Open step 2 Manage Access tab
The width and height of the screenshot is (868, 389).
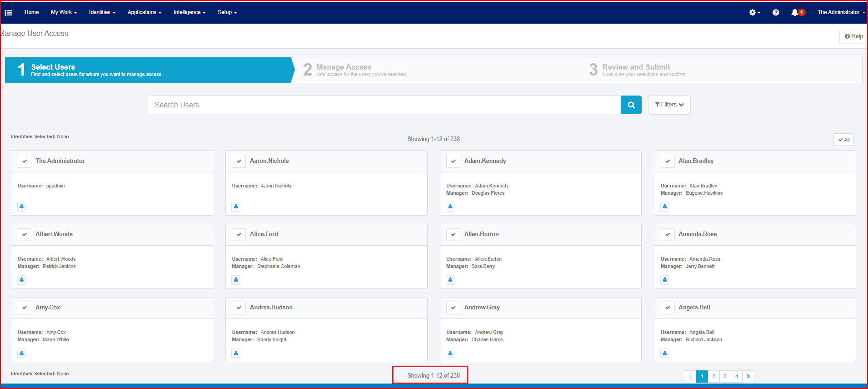[x=434, y=70]
